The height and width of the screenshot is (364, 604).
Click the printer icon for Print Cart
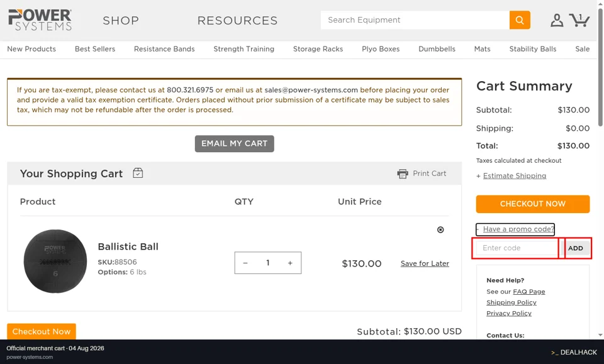[x=403, y=174]
